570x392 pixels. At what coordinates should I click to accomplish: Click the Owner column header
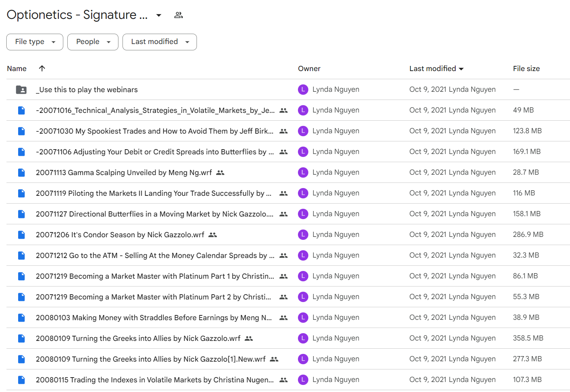point(309,68)
